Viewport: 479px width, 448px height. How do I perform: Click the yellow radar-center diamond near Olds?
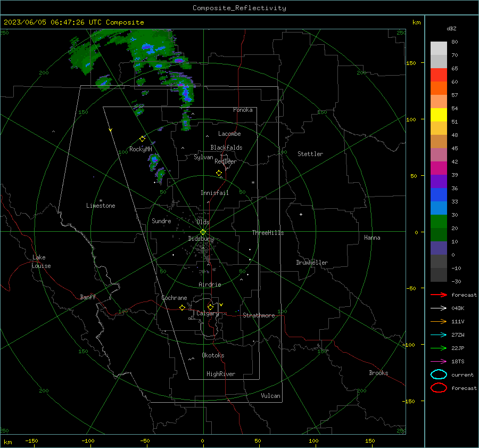click(203, 232)
